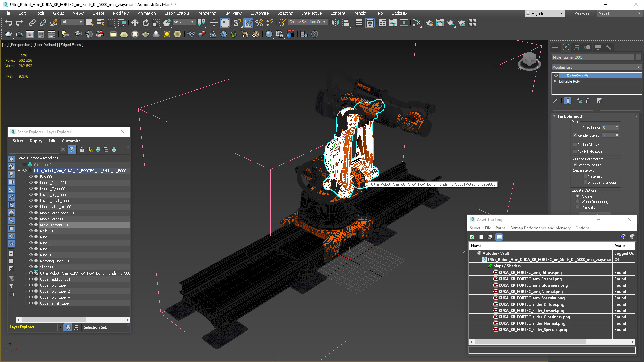Expand Editable Poly in modifier stack

coord(555,81)
